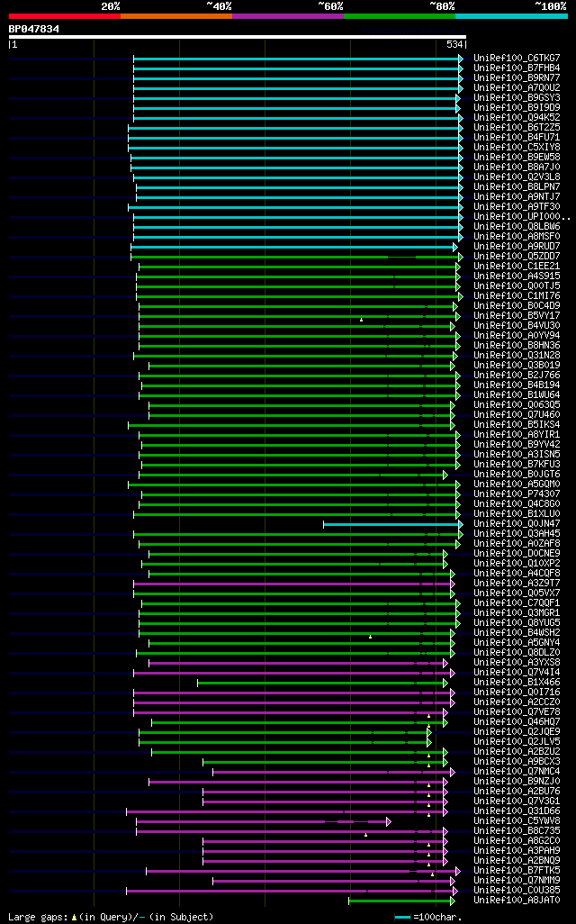Viewport: 576px width, 924px height.
Task: Click the orange ~40% identity legend segment
Action: click(176, 16)
